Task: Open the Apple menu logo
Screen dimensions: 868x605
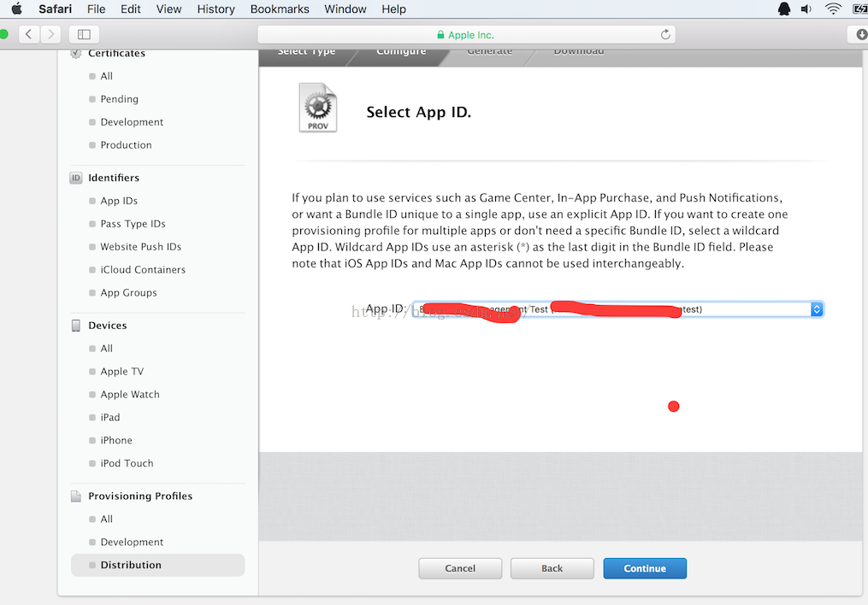Action: pyautogui.click(x=16, y=9)
